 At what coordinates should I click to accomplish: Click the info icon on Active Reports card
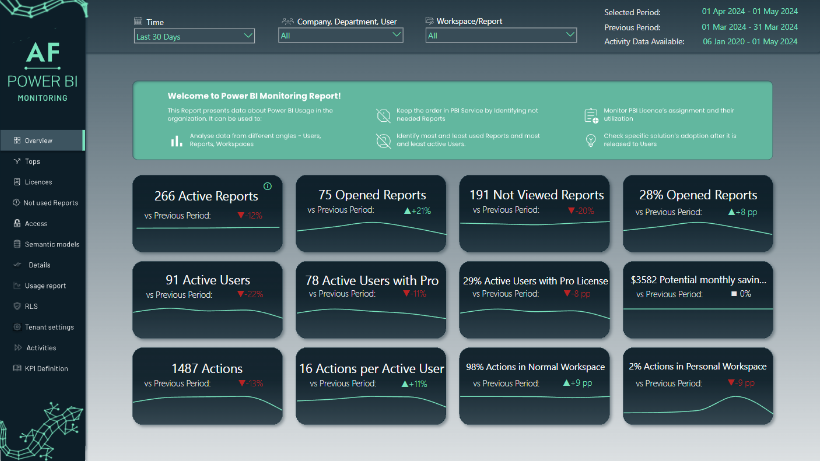pyautogui.click(x=268, y=186)
